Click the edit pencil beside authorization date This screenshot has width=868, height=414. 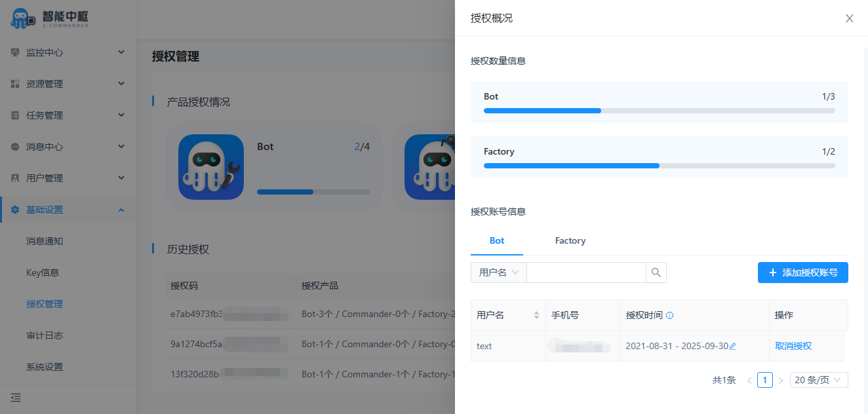[733, 346]
